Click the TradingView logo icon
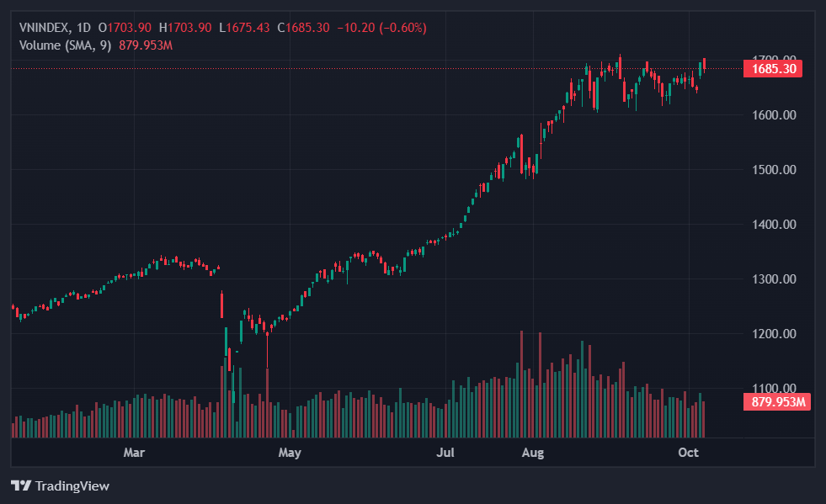Image resolution: width=826 pixels, height=504 pixels. click(21, 485)
